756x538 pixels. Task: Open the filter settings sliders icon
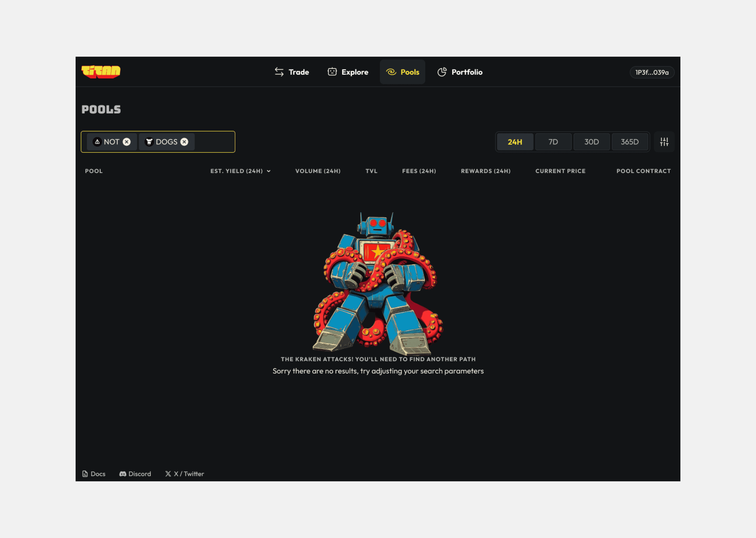pos(664,142)
